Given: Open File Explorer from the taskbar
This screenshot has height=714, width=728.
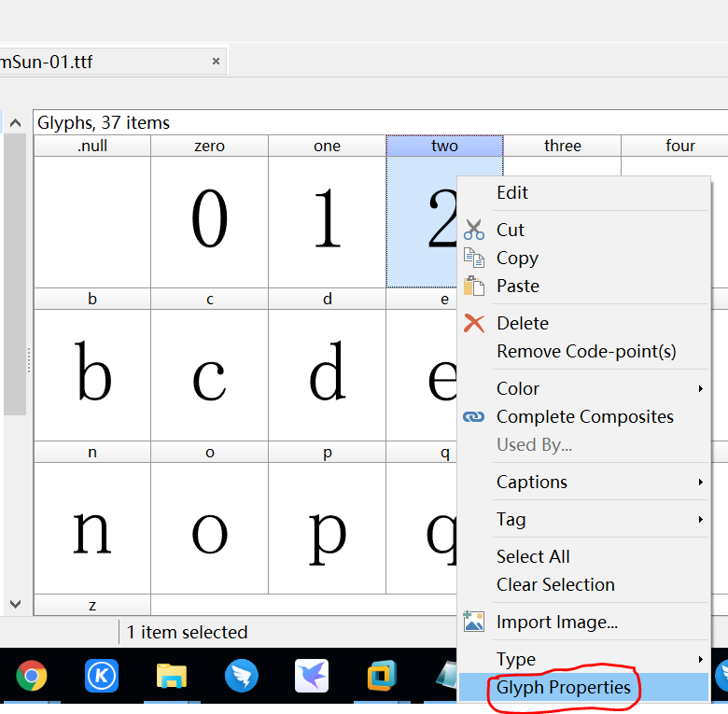Looking at the screenshot, I should click(x=172, y=676).
